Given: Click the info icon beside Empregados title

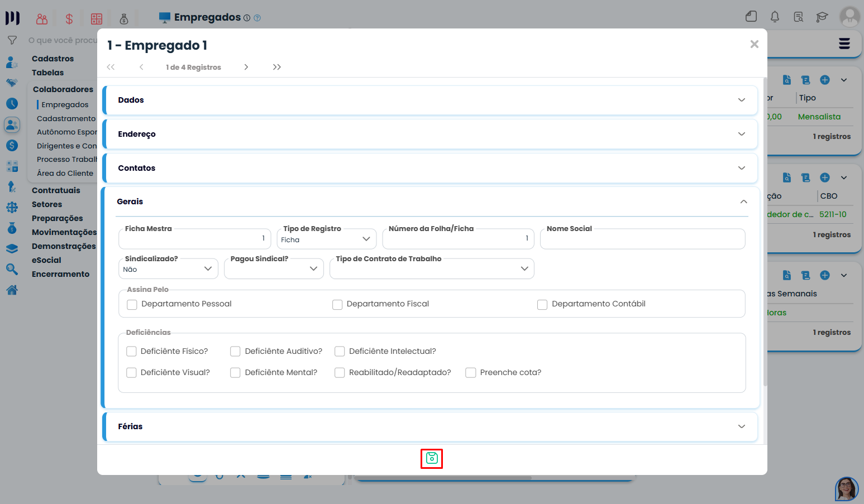Looking at the screenshot, I should 247,18.
